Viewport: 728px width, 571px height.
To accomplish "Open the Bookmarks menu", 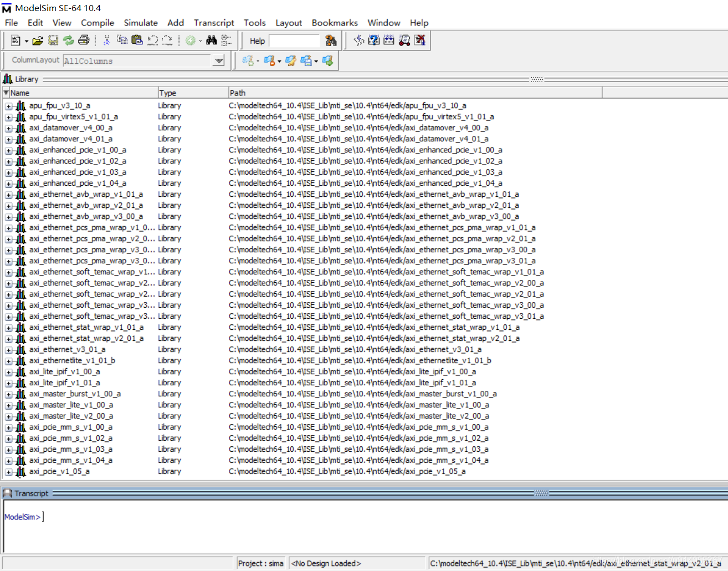I will point(335,23).
